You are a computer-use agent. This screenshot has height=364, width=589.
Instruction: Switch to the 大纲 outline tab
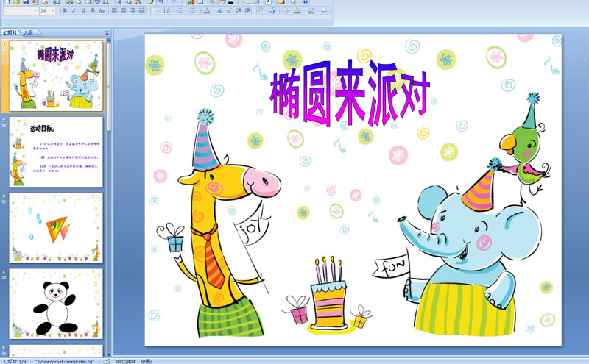pos(29,32)
